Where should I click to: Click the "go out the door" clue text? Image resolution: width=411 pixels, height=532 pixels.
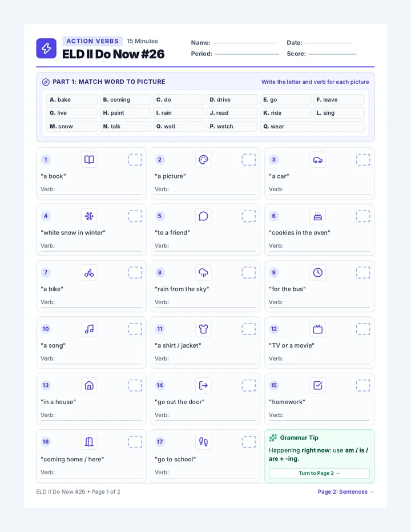tap(180, 402)
